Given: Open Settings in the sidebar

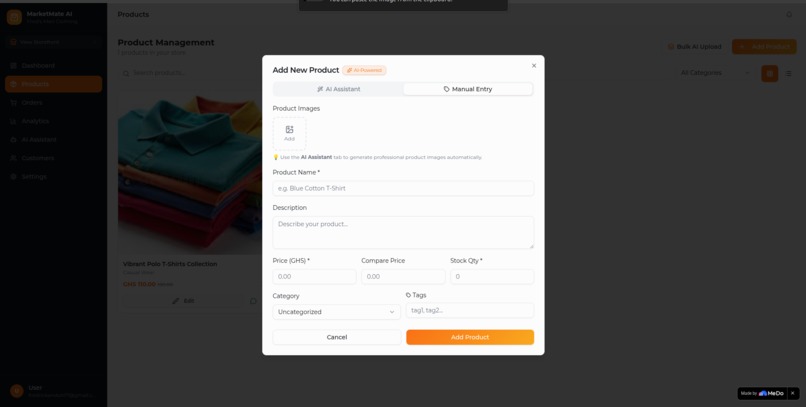Looking at the screenshot, I should coord(53,177).
